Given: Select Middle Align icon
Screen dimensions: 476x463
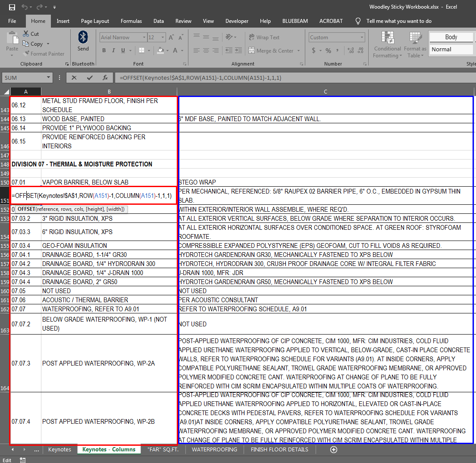Looking at the screenshot, I should click(206, 37).
